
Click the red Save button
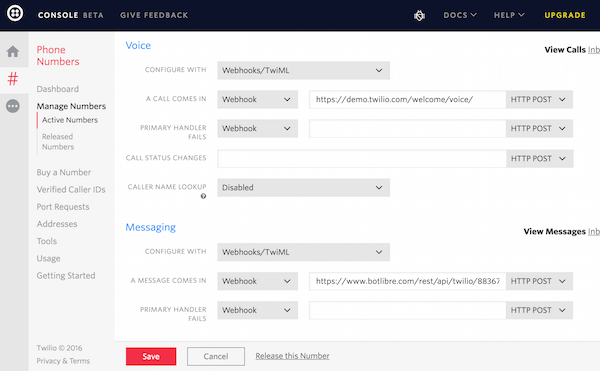pyautogui.click(x=151, y=356)
